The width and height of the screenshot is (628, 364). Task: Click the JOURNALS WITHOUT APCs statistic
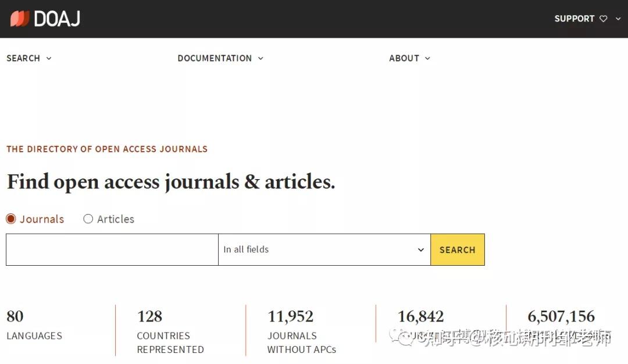[301, 331]
